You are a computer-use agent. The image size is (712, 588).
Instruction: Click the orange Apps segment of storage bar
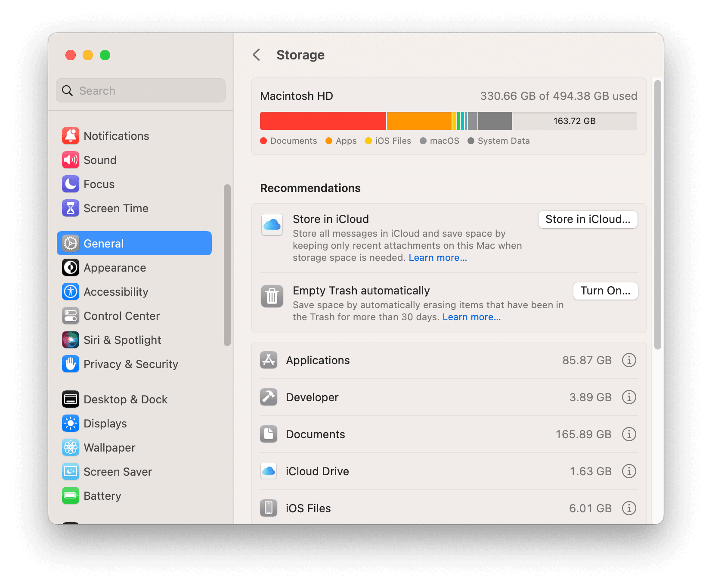coord(419,121)
